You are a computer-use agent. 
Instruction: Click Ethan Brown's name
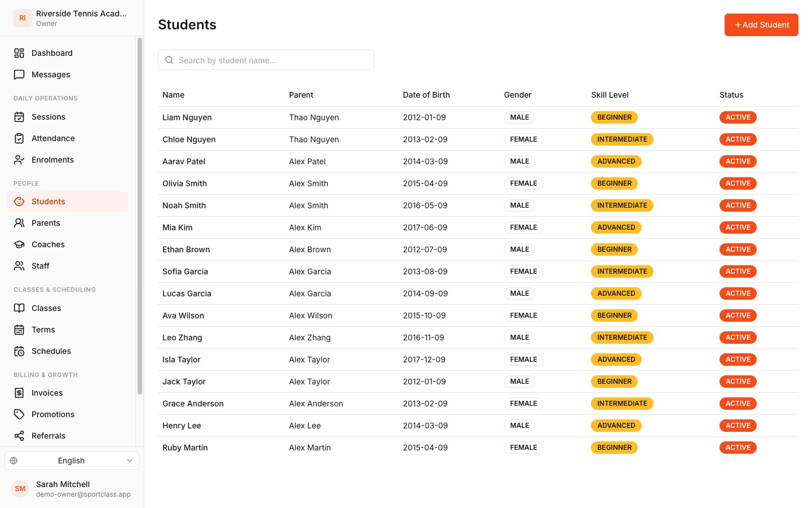pos(186,249)
